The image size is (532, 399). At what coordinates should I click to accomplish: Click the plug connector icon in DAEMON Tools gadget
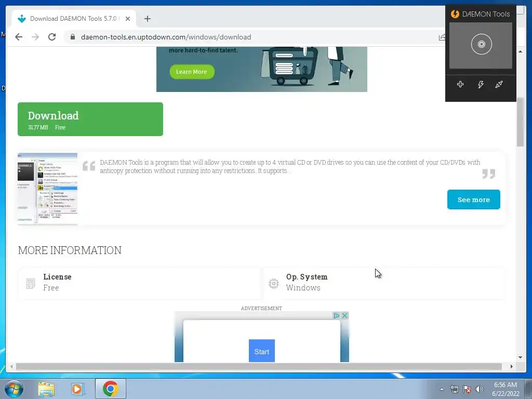coord(499,84)
